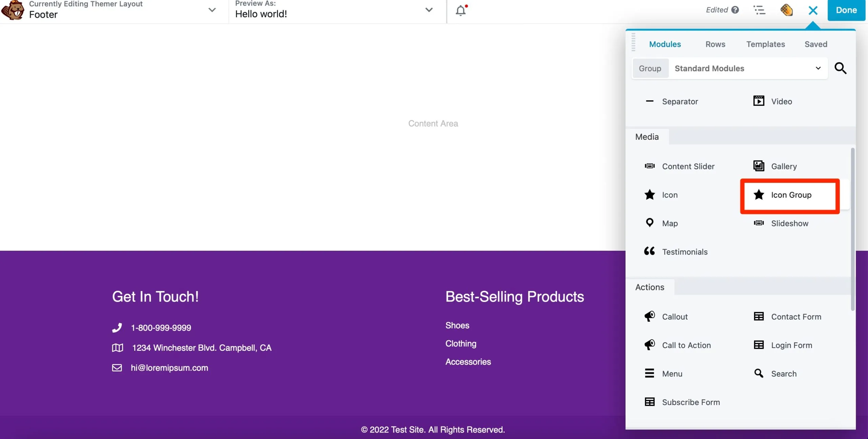Click the Map module
The width and height of the screenshot is (868, 439).
pos(670,224)
